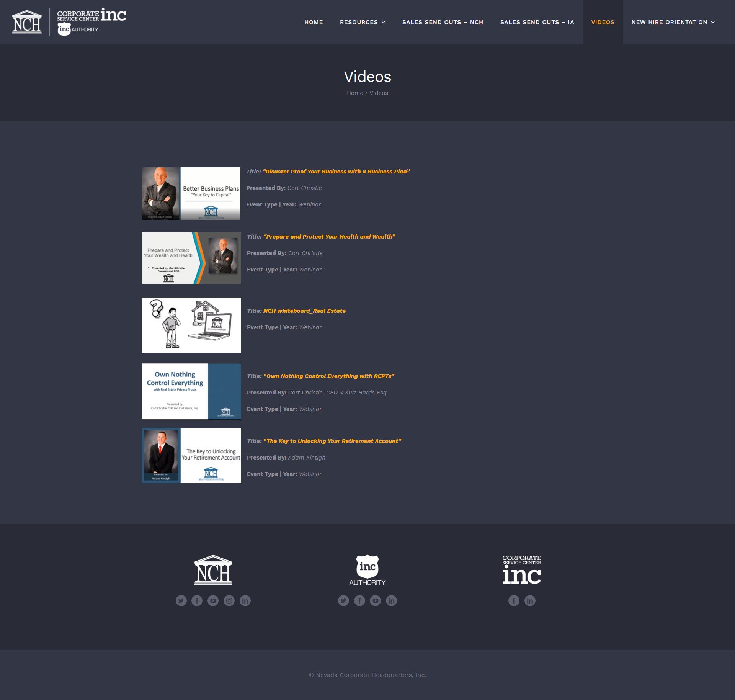Open Sales Send Outs – NCH menu
This screenshot has width=735, height=700.
pyautogui.click(x=443, y=22)
